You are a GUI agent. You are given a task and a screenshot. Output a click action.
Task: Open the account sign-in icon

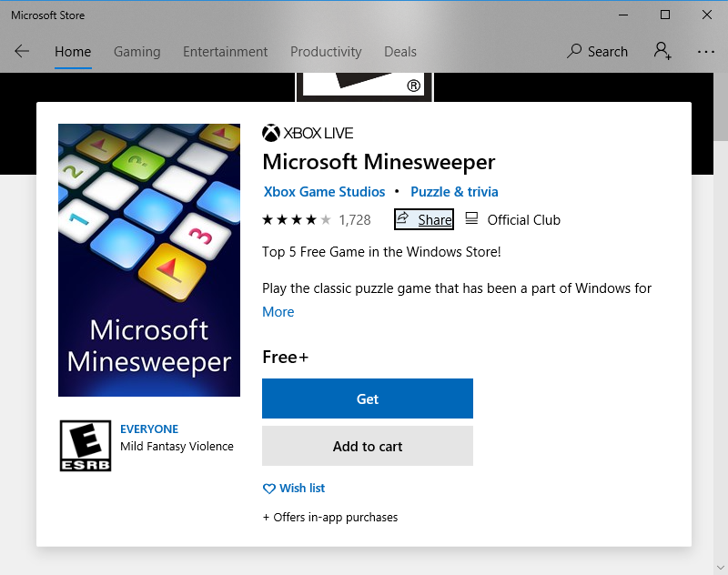[662, 51]
